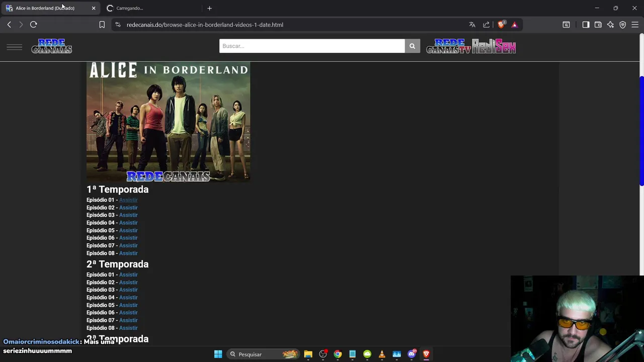644x362 pixels.
Task: Open OBS Studio from the taskbar
Action: pyautogui.click(x=323, y=354)
